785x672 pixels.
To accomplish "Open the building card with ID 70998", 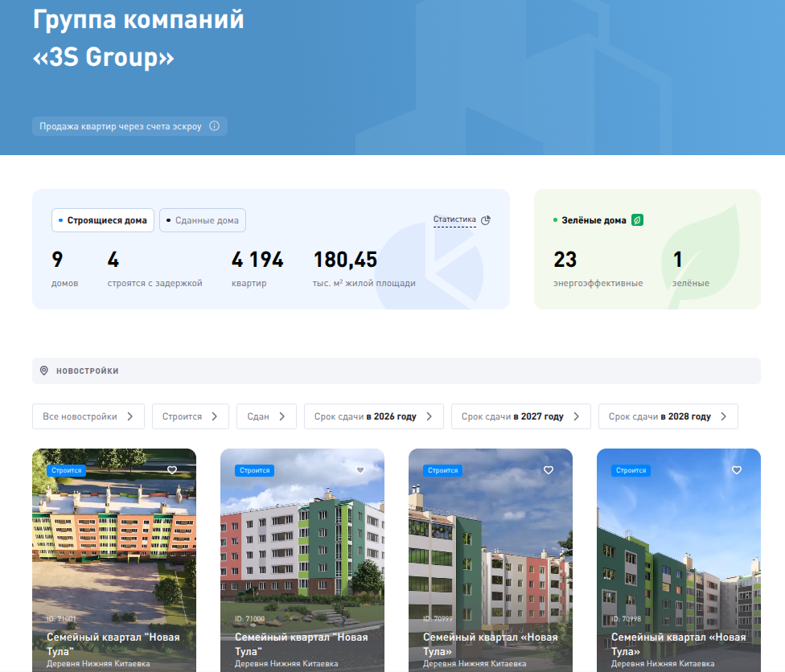I will (679, 560).
